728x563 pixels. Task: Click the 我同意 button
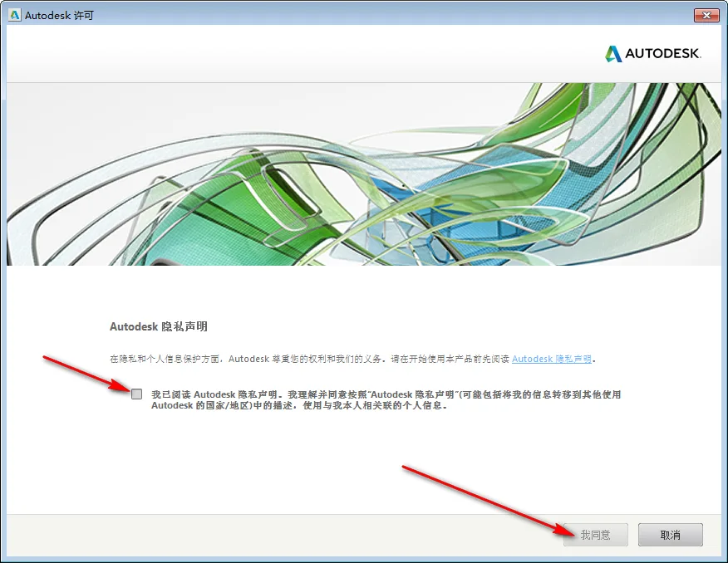(x=596, y=535)
